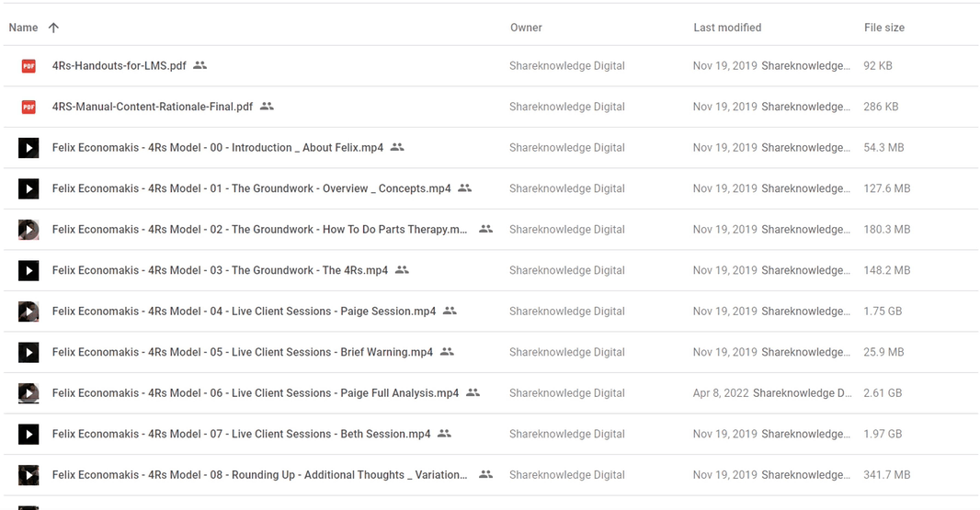Open 06 - Live Client Sessions Paige Full Analysis.mp4
Screen dimensions: 980x510
pos(256,393)
